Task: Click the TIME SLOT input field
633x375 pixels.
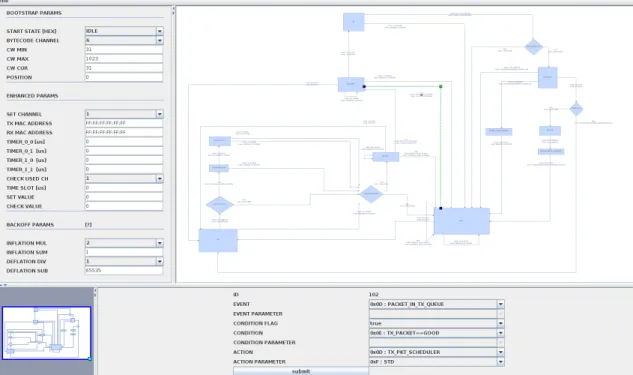Action: 124,188
